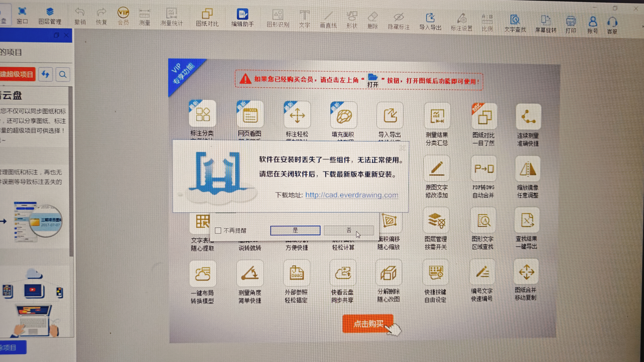Viewport: 644px width, 362px height.
Task: Open 文字查找 text search
Action: [515, 23]
